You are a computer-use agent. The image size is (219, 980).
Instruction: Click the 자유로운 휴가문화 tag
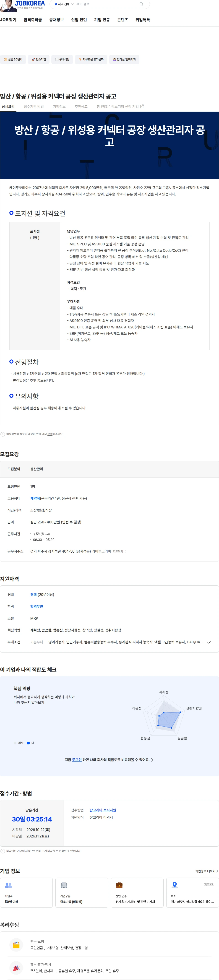click(91, 59)
